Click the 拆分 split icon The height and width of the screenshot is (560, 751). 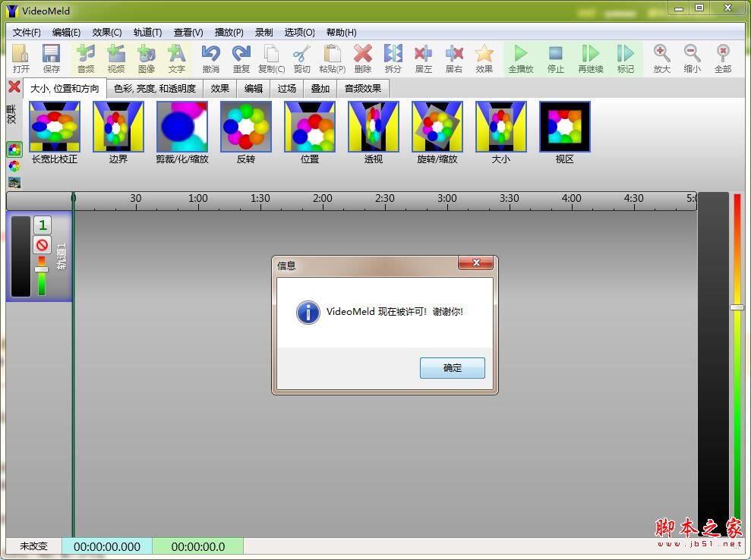393,58
